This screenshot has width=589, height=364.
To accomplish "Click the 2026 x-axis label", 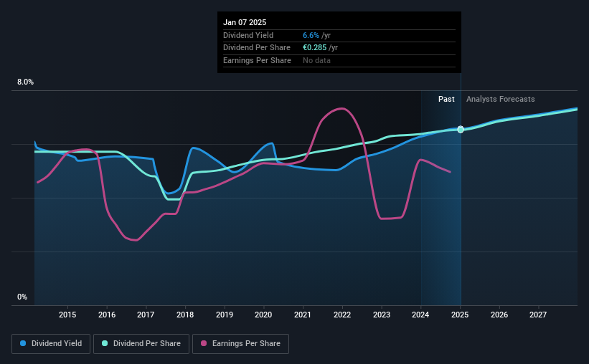I will tap(499, 315).
